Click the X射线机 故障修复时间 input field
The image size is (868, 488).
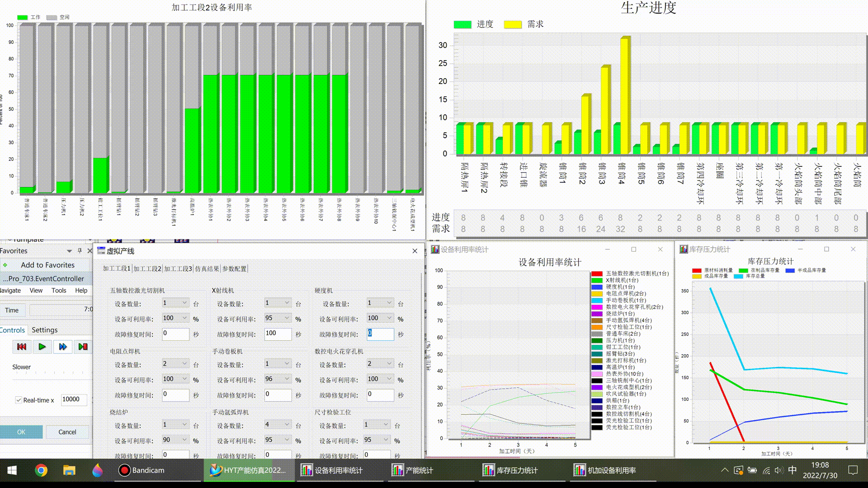(x=278, y=334)
